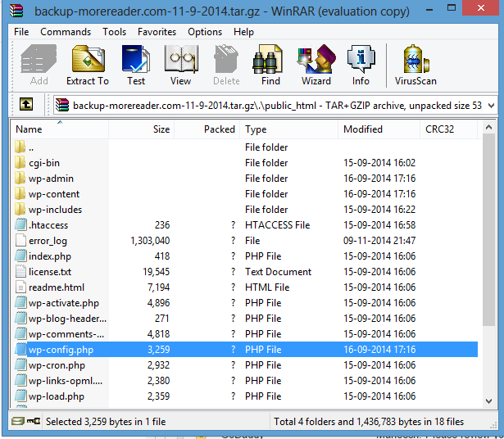Screen dimensions: 504x439
Task: Select the wp-config.php row
Action: coord(246,350)
